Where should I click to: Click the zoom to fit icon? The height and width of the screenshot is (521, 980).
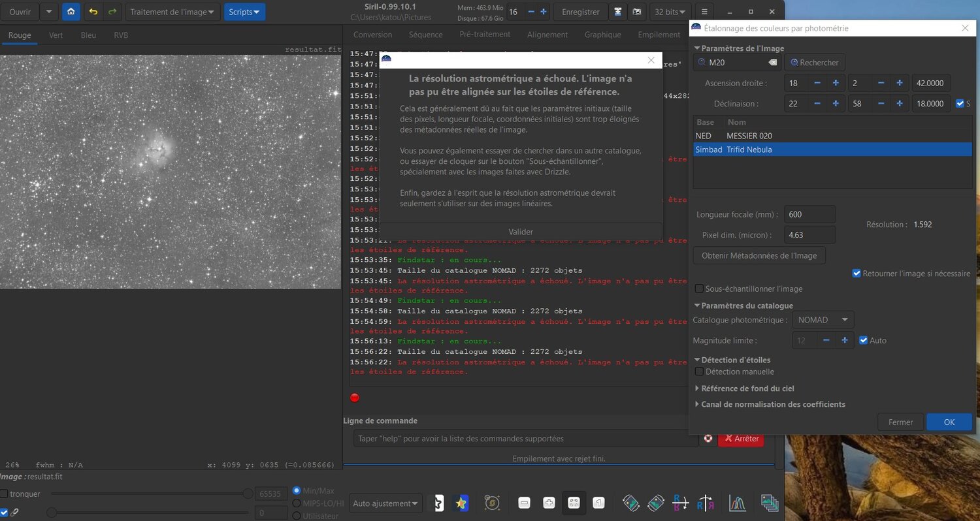[574, 503]
